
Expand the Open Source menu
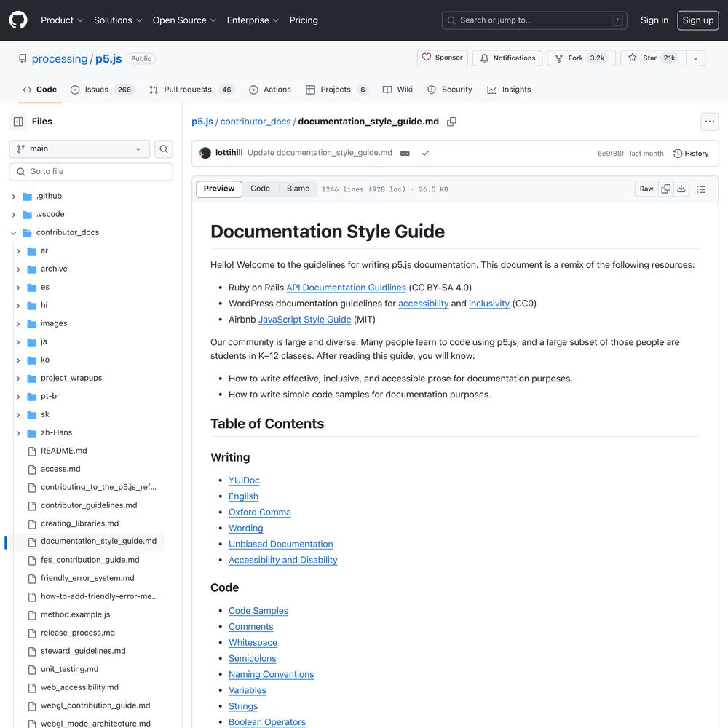point(184,20)
